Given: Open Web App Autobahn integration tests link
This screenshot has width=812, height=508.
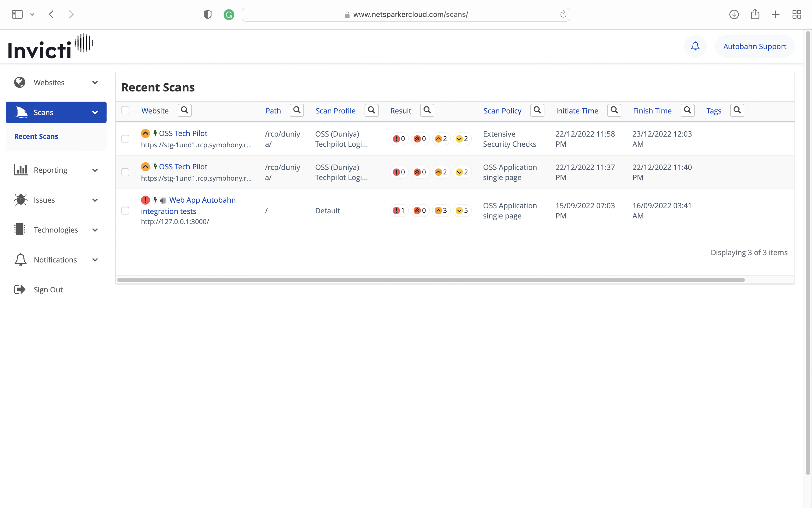Looking at the screenshot, I should (188, 205).
